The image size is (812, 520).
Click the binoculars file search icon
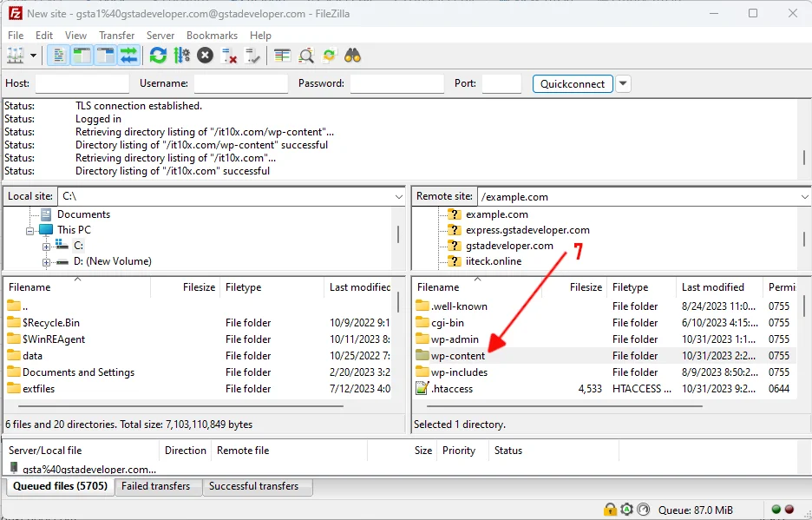click(x=352, y=56)
